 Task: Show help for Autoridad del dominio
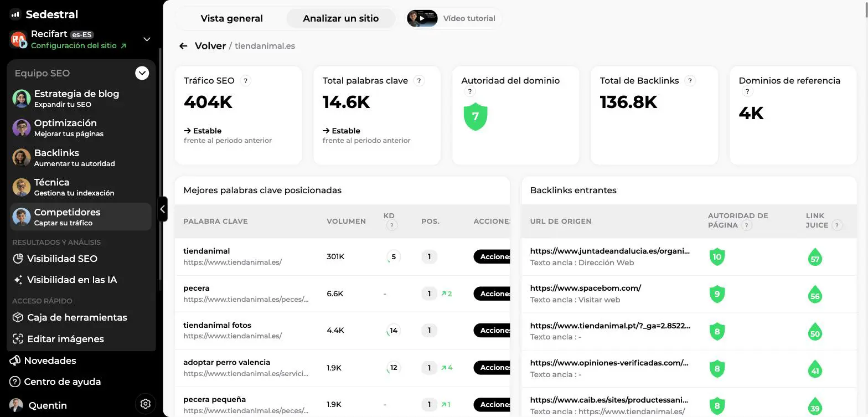point(469,92)
